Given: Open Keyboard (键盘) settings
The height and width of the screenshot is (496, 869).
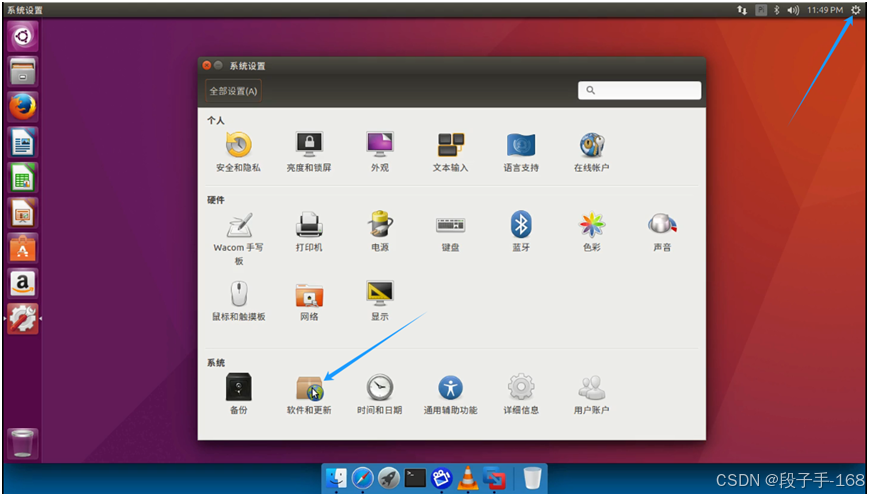Looking at the screenshot, I should click(x=451, y=232).
